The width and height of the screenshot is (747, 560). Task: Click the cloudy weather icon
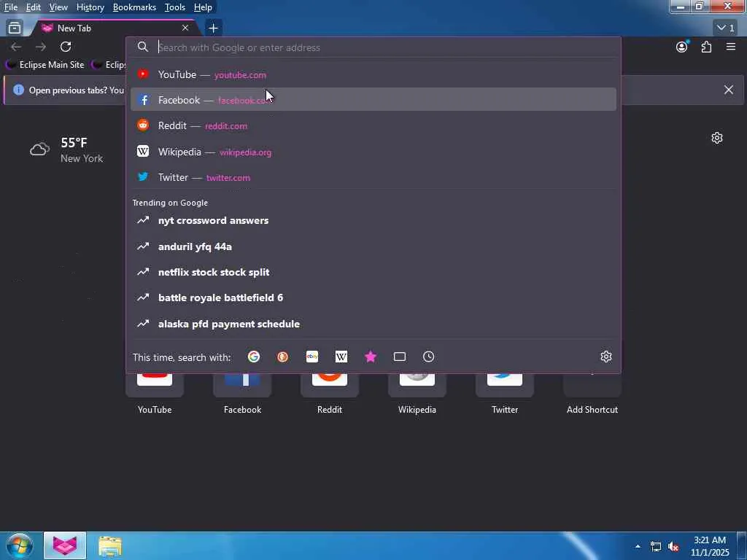tap(39, 149)
